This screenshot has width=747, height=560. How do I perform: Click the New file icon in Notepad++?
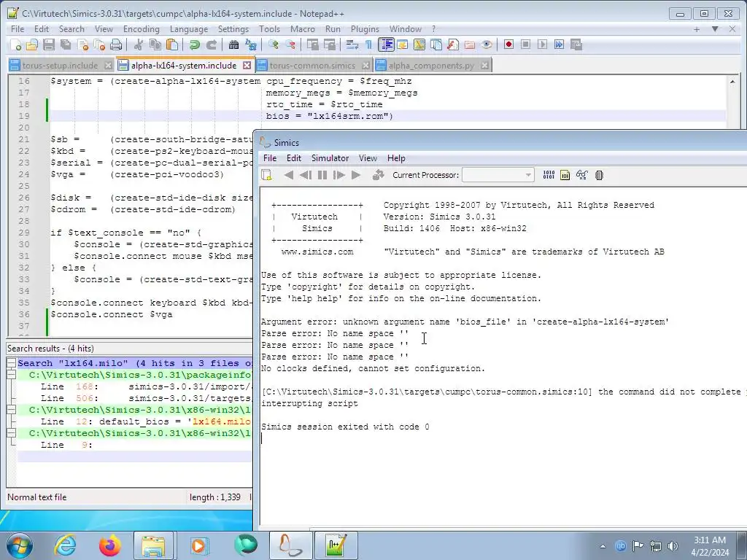16,44
